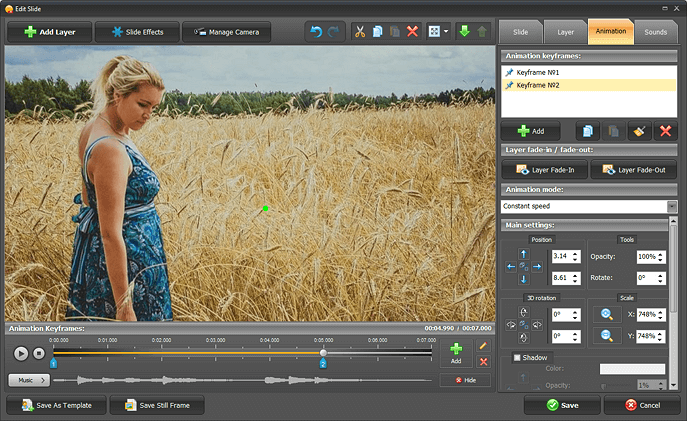The image size is (687, 421).
Task: Select Keyframe №2 in keyframe list
Action: 589,85
